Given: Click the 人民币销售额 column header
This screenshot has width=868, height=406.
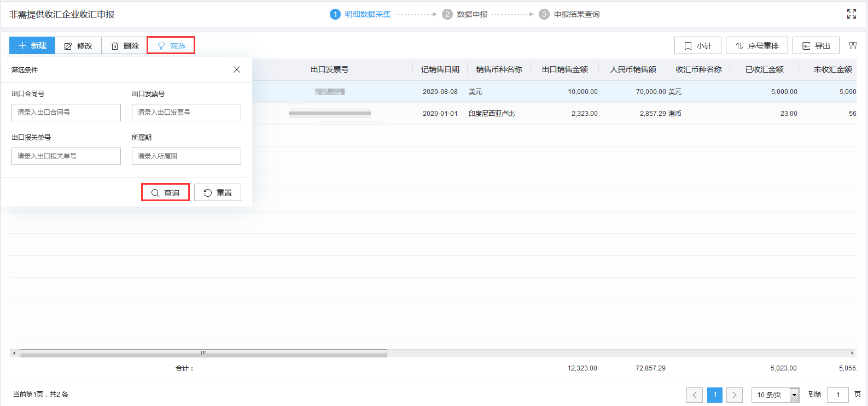Looking at the screenshot, I should tap(633, 69).
